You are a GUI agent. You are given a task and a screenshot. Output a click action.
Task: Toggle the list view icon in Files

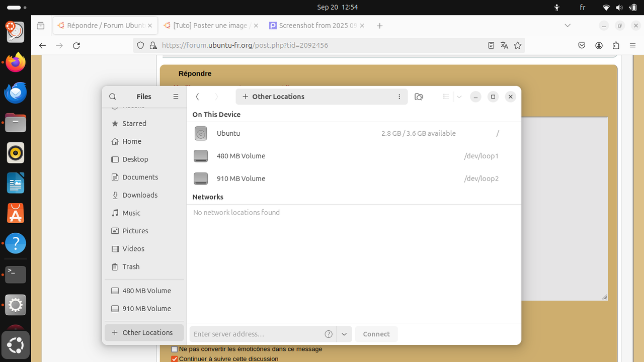pos(445,97)
